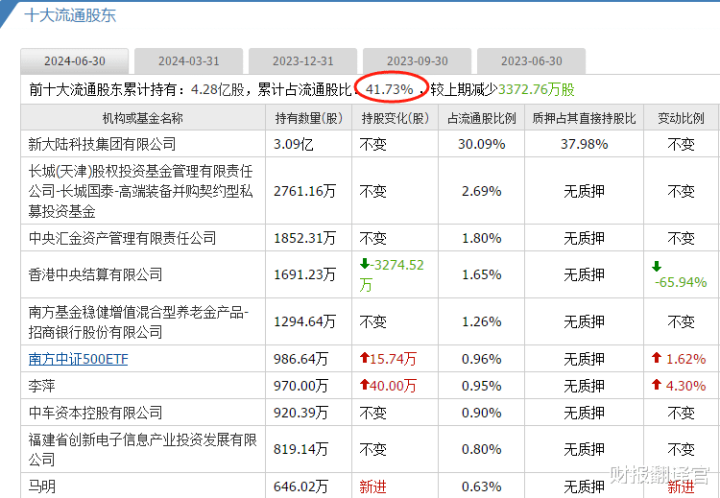Click the 3372.76万股 decrease figure
This screenshot has height=498, width=720.
[536, 90]
